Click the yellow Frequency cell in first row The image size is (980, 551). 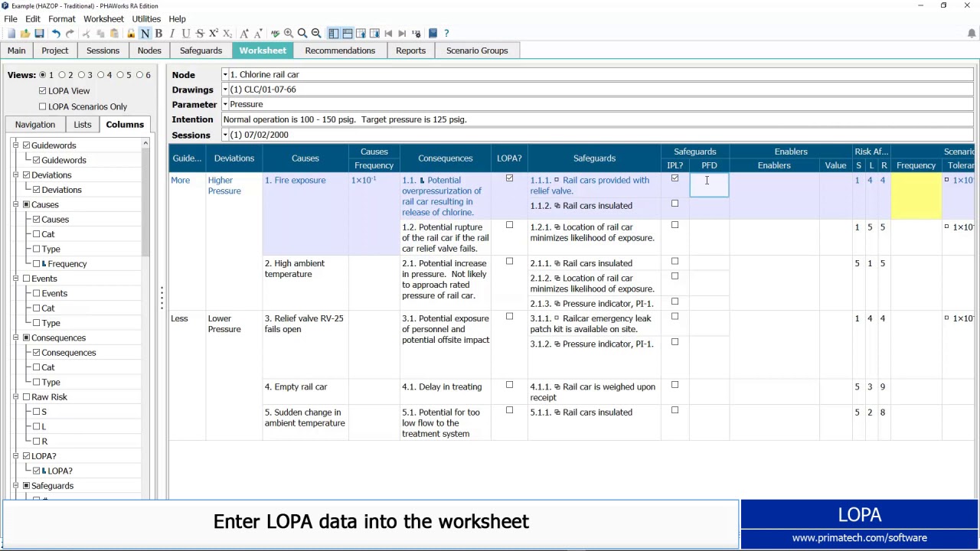(x=916, y=196)
